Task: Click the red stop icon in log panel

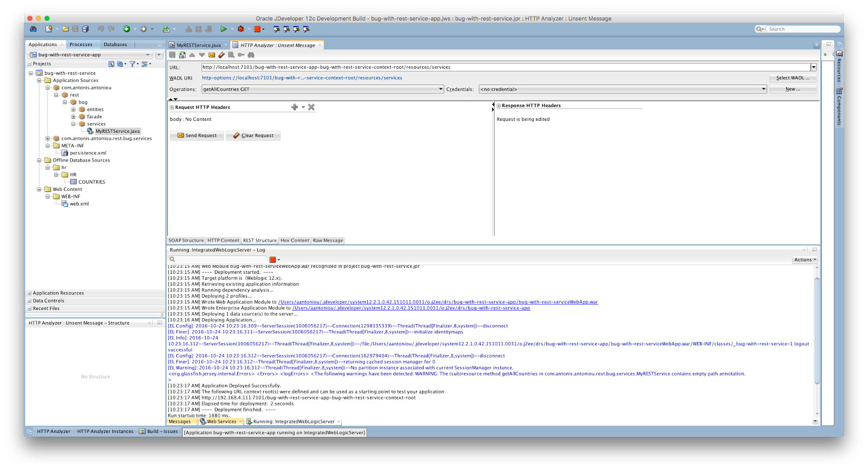Action: coord(272,260)
